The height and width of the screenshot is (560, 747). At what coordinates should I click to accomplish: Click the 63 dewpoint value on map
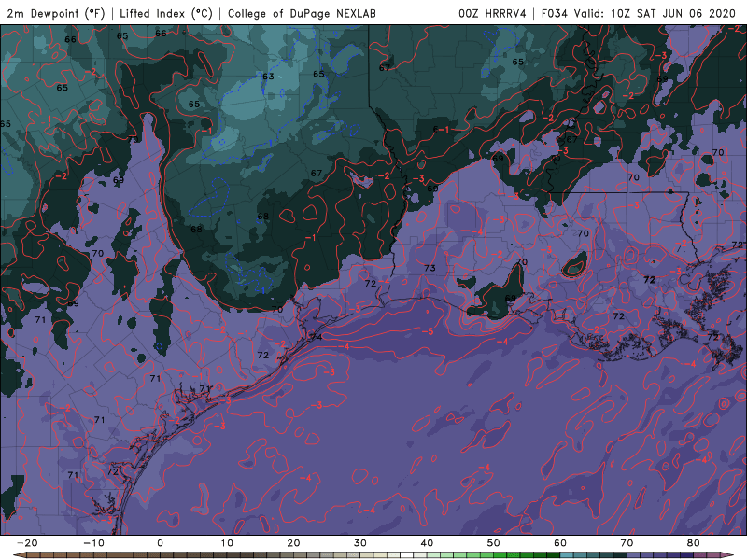(268, 77)
